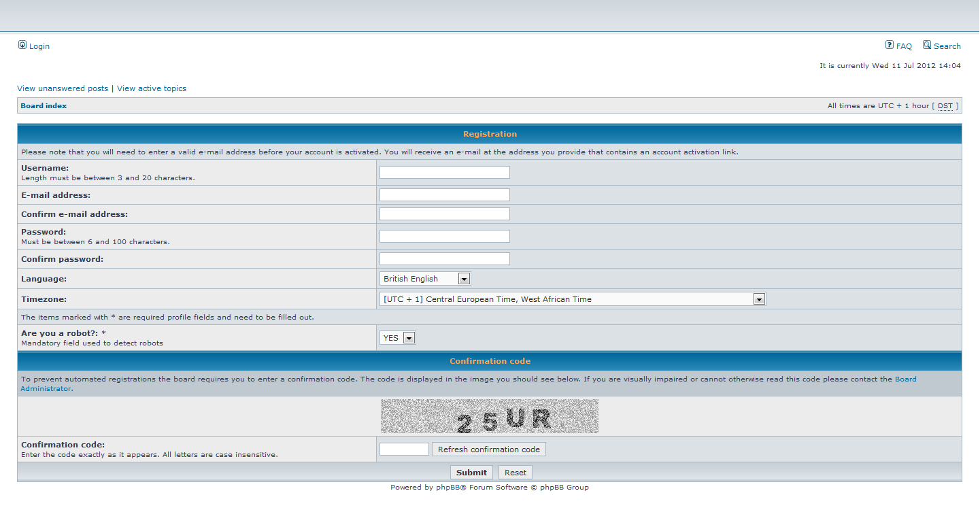The width and height of the screenshot is (980, 510).
Task: Open the 'Are you a robot?' dropdown
Action: [x=397, y=338]
